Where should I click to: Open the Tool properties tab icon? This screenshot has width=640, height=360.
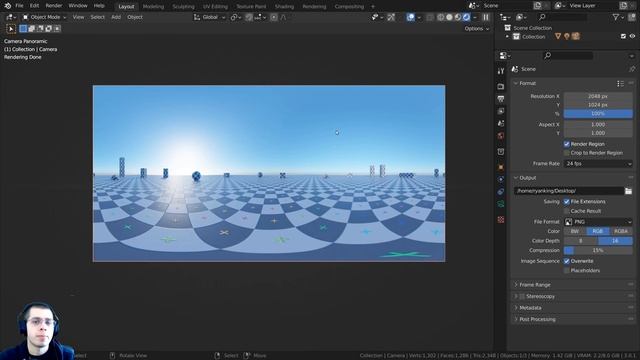click(501, 71)
